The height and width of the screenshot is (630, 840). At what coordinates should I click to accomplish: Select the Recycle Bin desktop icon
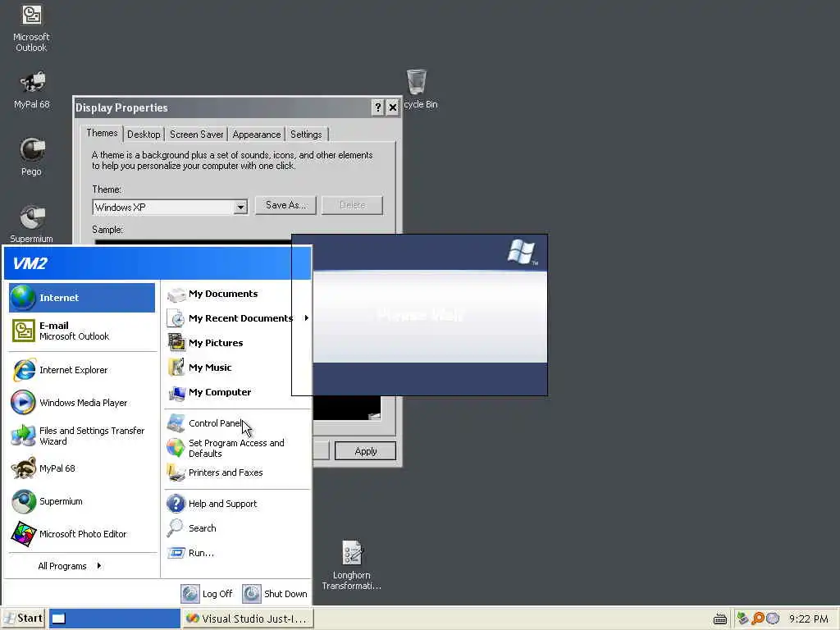(418, 89)
